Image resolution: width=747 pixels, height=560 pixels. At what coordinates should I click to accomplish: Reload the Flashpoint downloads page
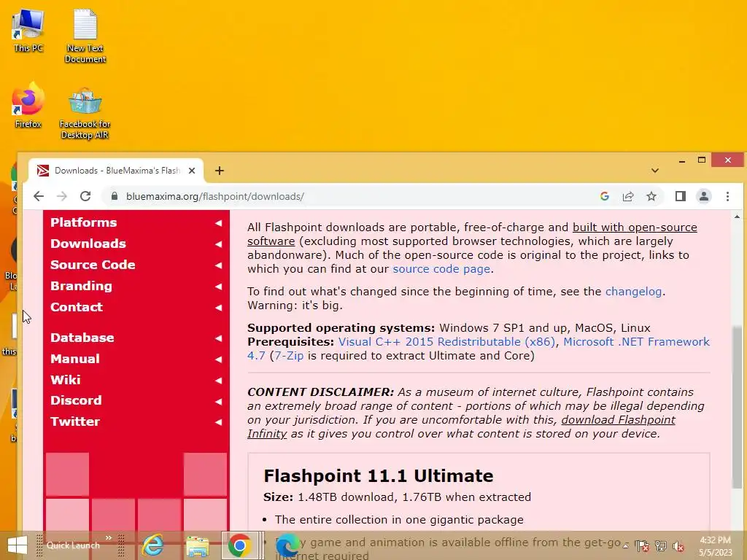85,196
